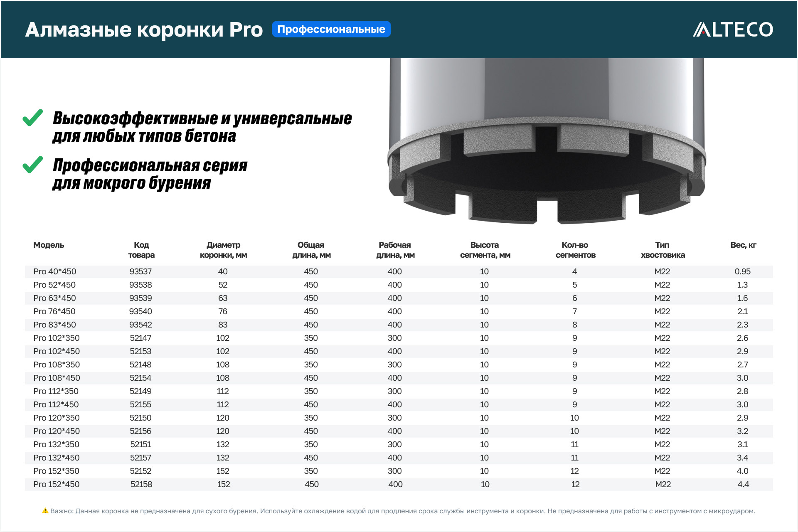Screen dimensions: 798x532
Task: Select model Pro 120*450
Action: tap(57, 431)
